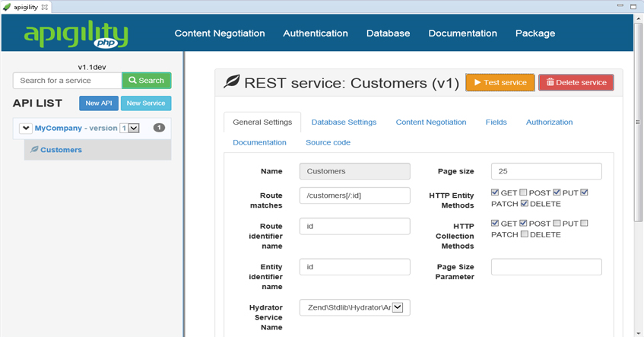Check POST in HTTP Entity Methods
The width and height of the screenshot is (644, 337).
tap(523, 192)
